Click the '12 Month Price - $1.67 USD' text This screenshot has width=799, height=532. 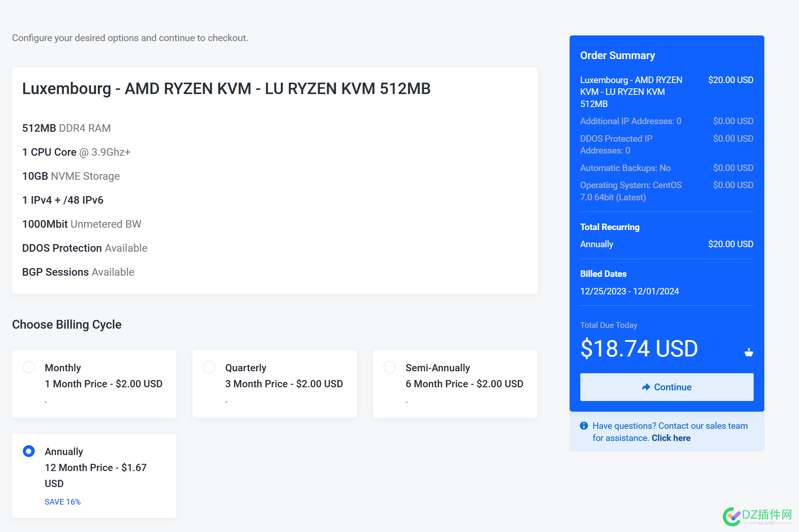96,476
